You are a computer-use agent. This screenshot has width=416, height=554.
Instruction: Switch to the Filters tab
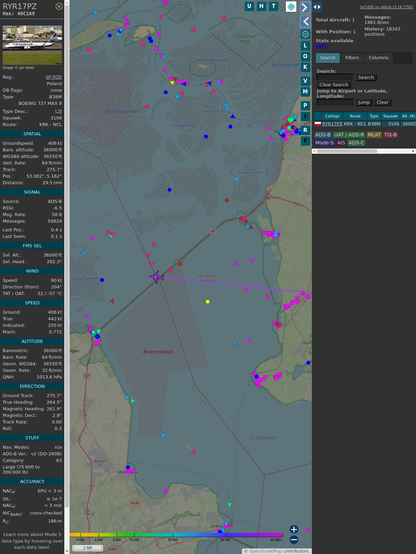coord(352,58)
